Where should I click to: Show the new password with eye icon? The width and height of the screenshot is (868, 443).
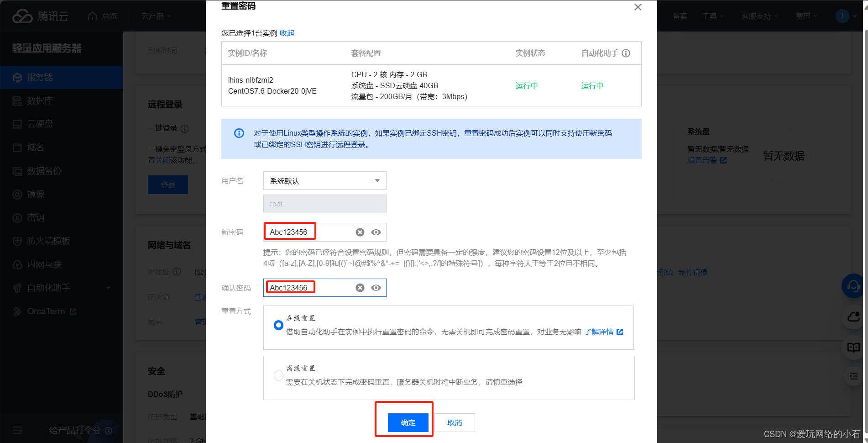coord(376,232)
